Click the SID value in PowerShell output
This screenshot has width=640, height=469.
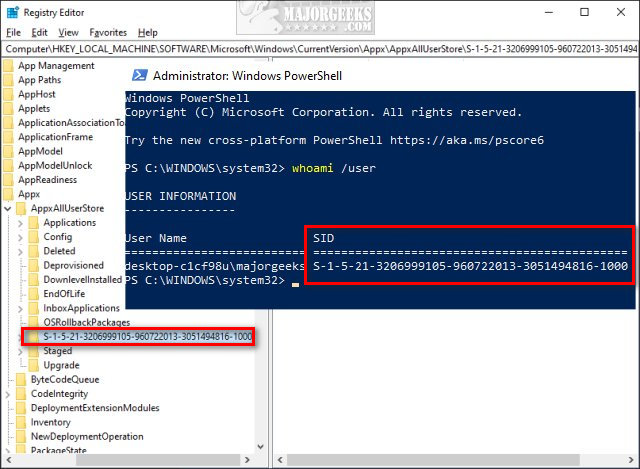(470, 266)
